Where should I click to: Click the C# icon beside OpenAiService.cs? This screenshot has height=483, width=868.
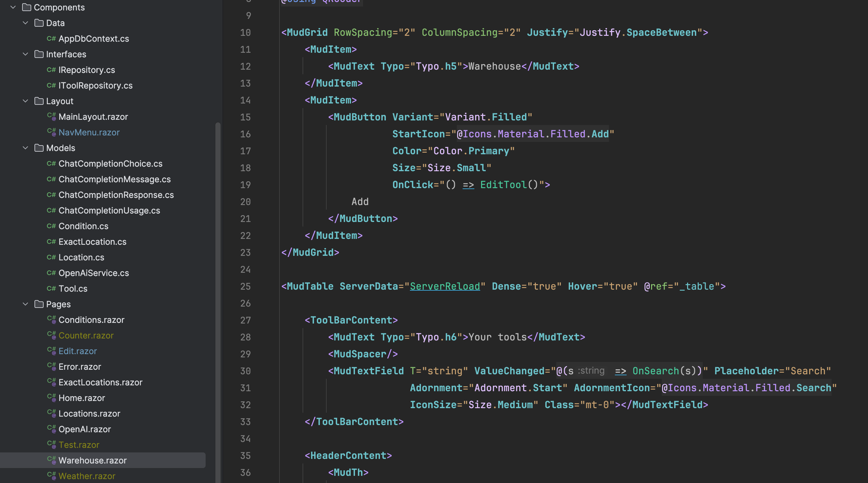pos(51,273)
